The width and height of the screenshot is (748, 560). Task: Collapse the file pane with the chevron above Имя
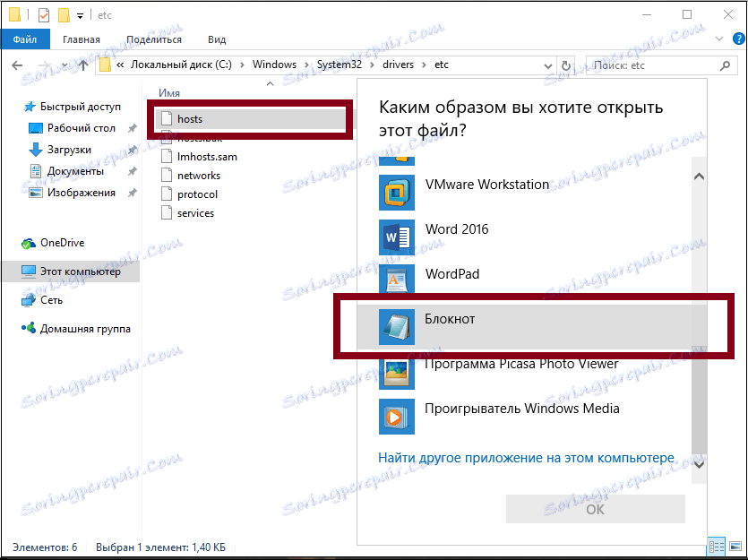(269, 82)
